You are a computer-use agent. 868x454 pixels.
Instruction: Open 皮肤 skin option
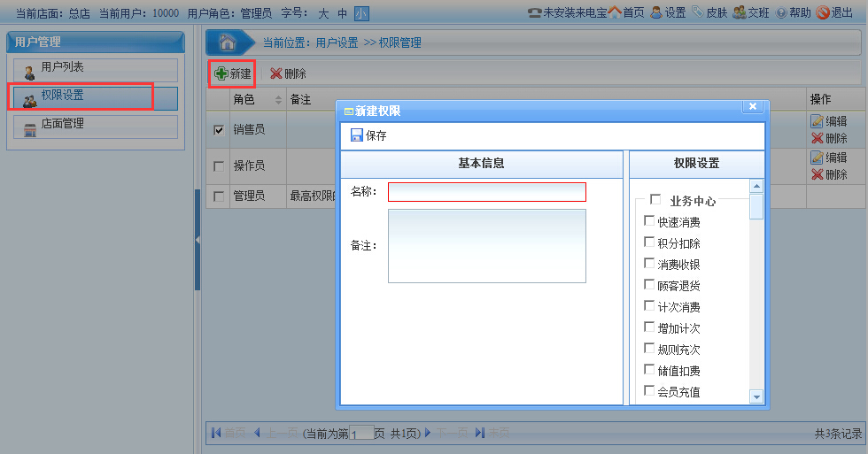click(709, 12)
